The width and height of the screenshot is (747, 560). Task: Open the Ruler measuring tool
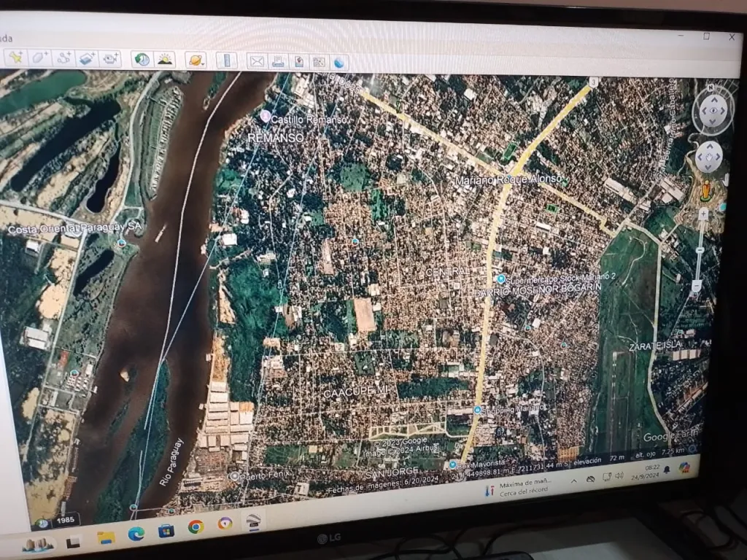coord(226,61)
